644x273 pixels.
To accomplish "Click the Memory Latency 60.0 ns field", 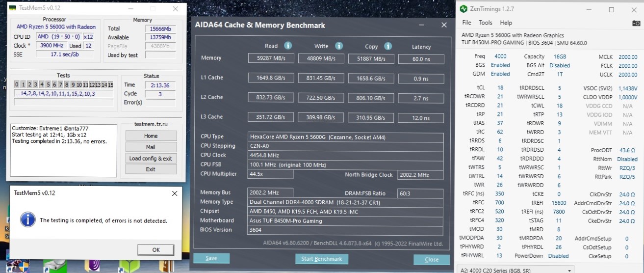I will click(x=421, y=59).
